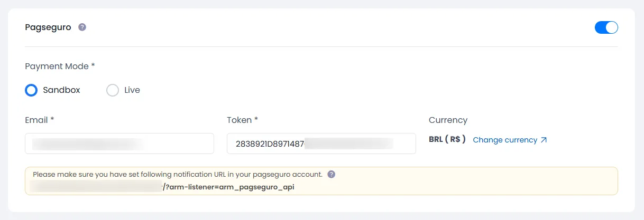
Task: Disable the Pagseguro gateway toggle switch
Action: pos(606,27)
